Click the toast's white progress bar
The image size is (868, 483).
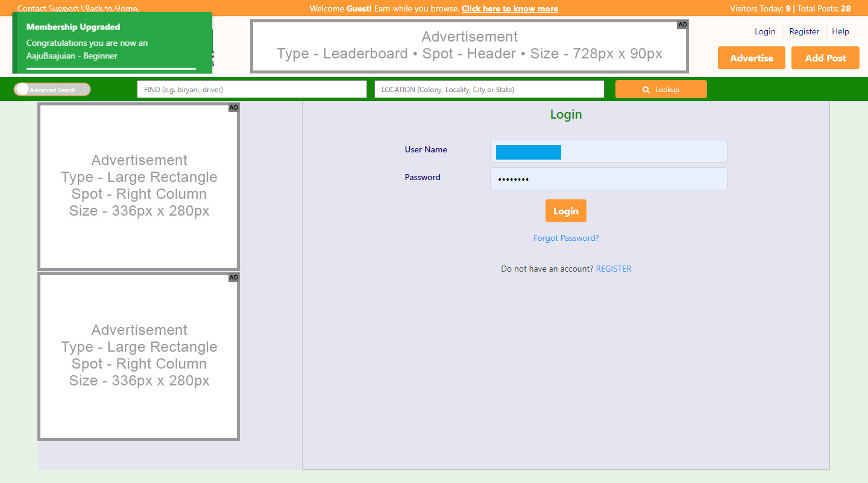[x=112, y=69]
